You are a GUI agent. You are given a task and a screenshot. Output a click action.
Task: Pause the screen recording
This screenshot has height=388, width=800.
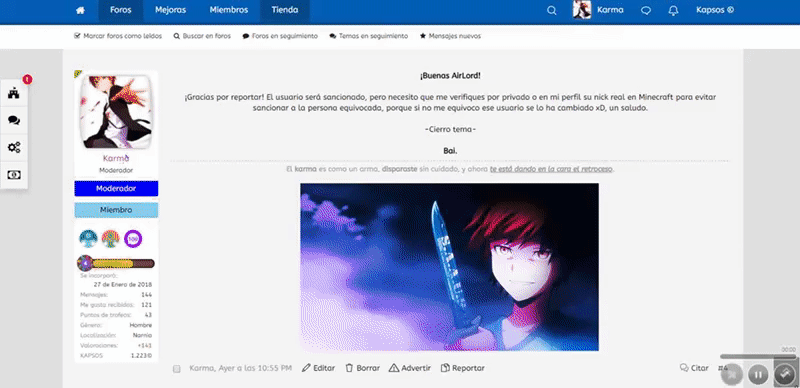pyautogui.click(x=758, y=375)
